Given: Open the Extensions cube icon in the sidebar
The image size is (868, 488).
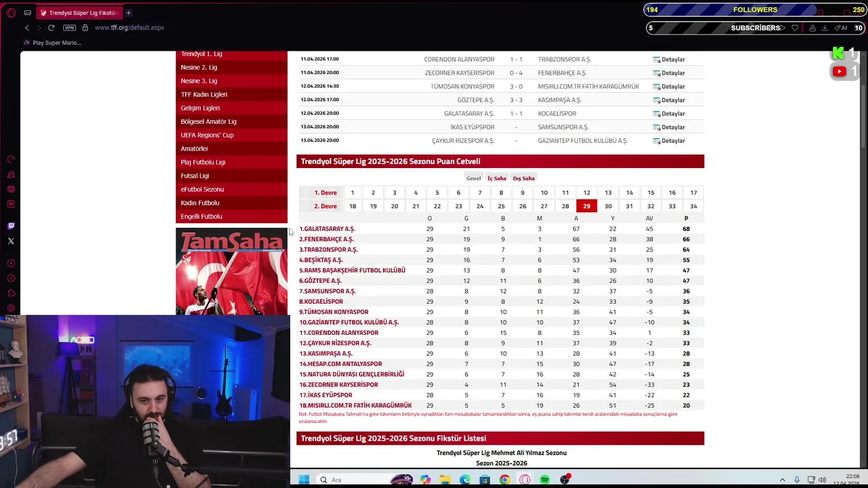Looking at the screenshot, I should pyautogui.click(x=11, y=293).
